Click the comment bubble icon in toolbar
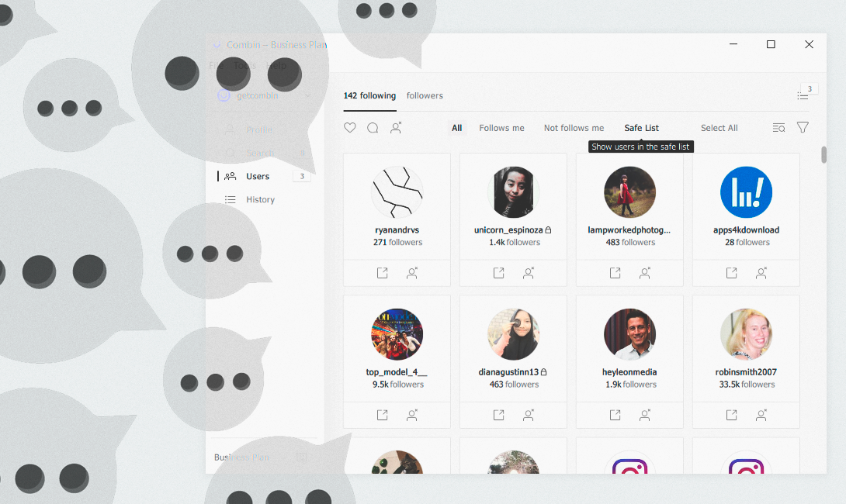 [373, 128]
